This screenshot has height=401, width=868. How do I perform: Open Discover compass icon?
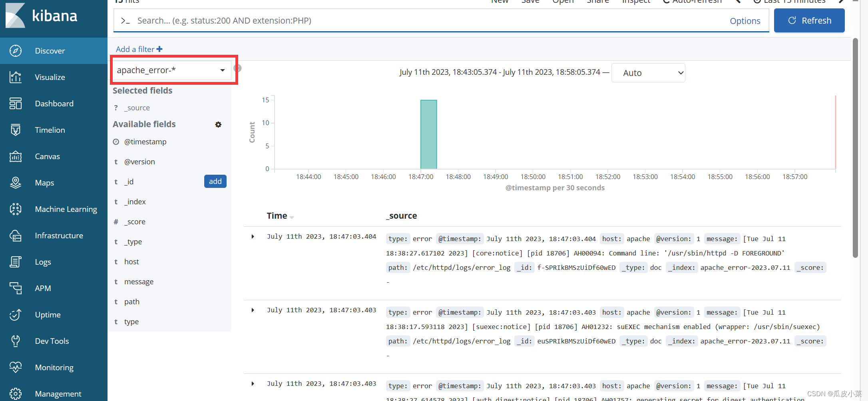(x=16, y=51)
